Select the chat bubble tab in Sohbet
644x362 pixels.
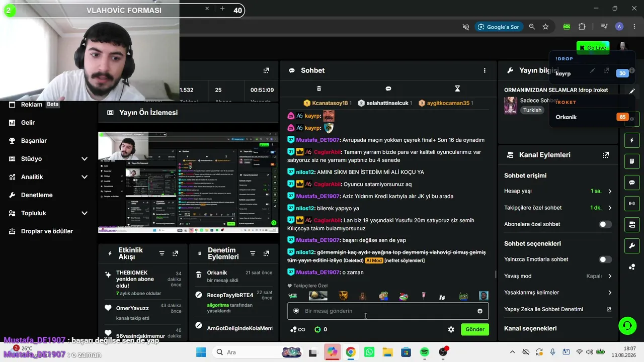pyautogui.click(x=388, y=88)
